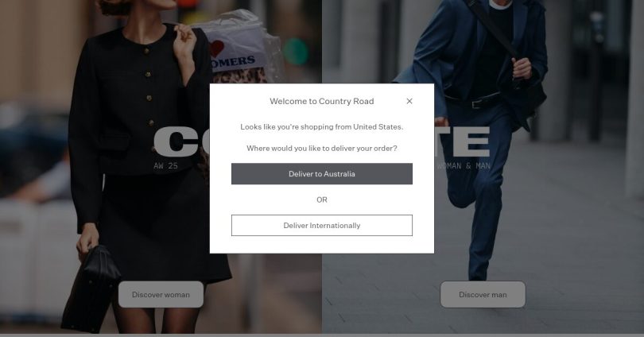Close the Welcome to Country Road dialog
Viewport: 644px width, 337px height.
tap(409, 101)
